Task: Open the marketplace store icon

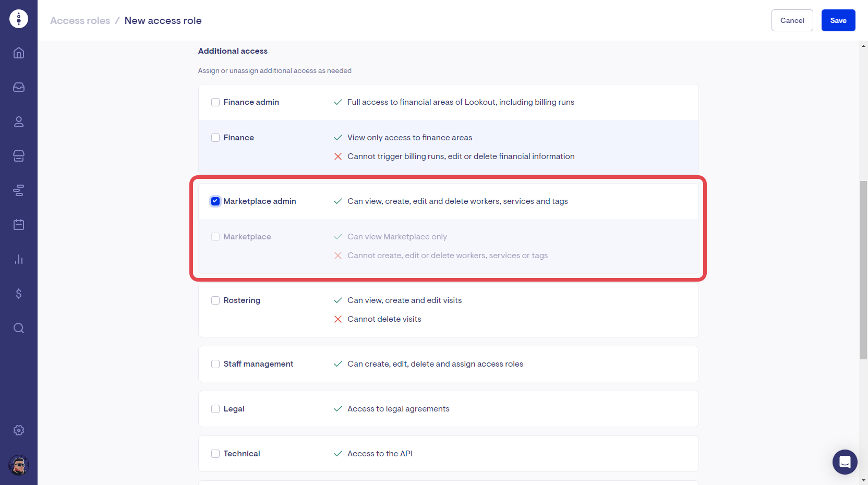Action: point(19,156)
